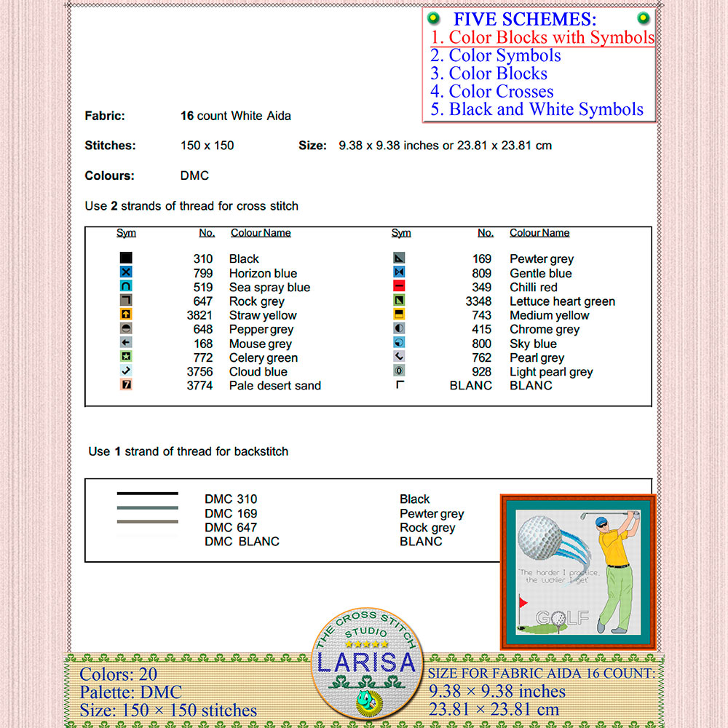
Task: Click Use 2 strands of thread text
Action: pyautogui.click(x=191, y=206)
